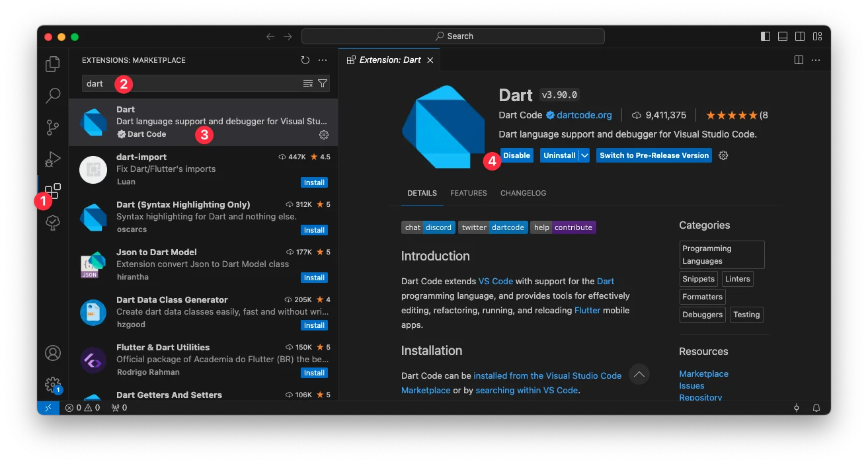Click the scroll-to-top chevron button
868x464 pixels.
click(x=639, y=374)
